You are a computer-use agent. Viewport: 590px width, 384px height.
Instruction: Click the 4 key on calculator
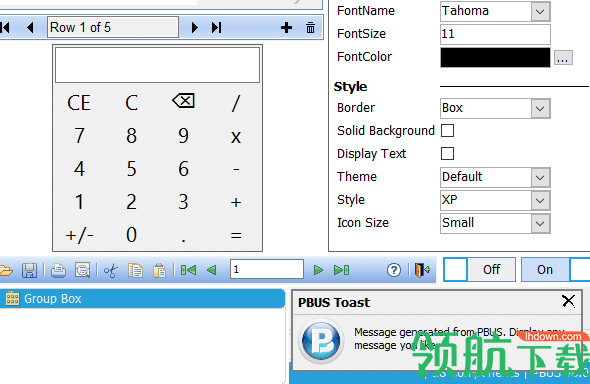coord(79,169)
